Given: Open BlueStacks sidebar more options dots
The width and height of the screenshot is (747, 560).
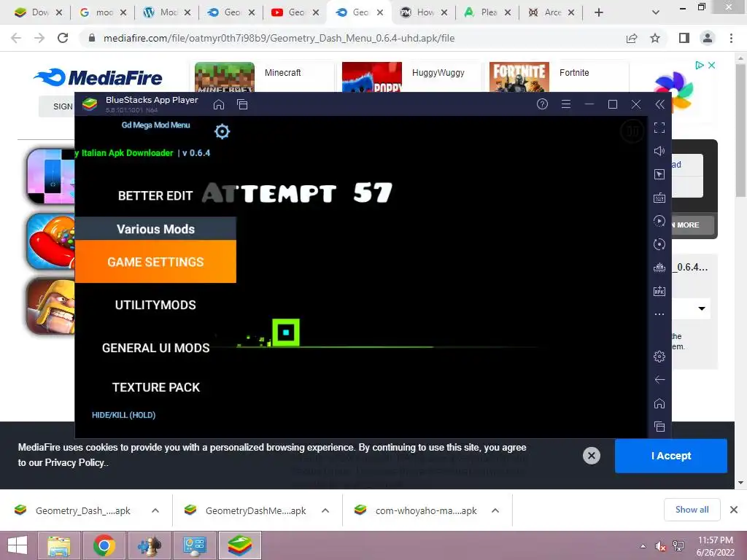Looking at the screenshot, I should click(x=659, y=314).
